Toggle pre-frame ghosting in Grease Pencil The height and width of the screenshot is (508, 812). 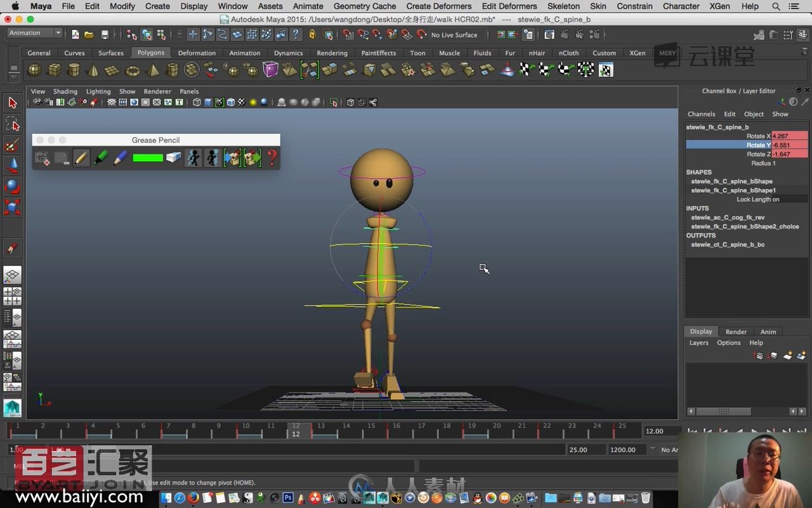point(193,158)
